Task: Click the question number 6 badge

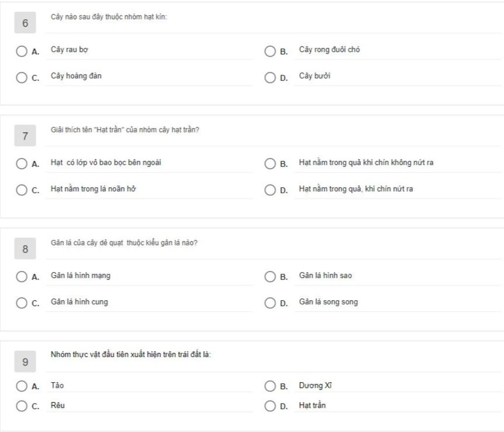Action: [x=25, y=23]
